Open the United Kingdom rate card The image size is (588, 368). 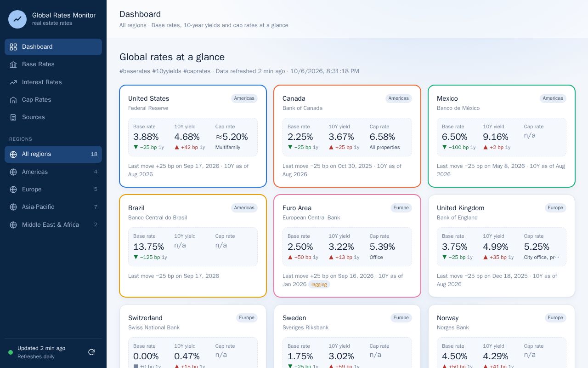pos(502,246)
